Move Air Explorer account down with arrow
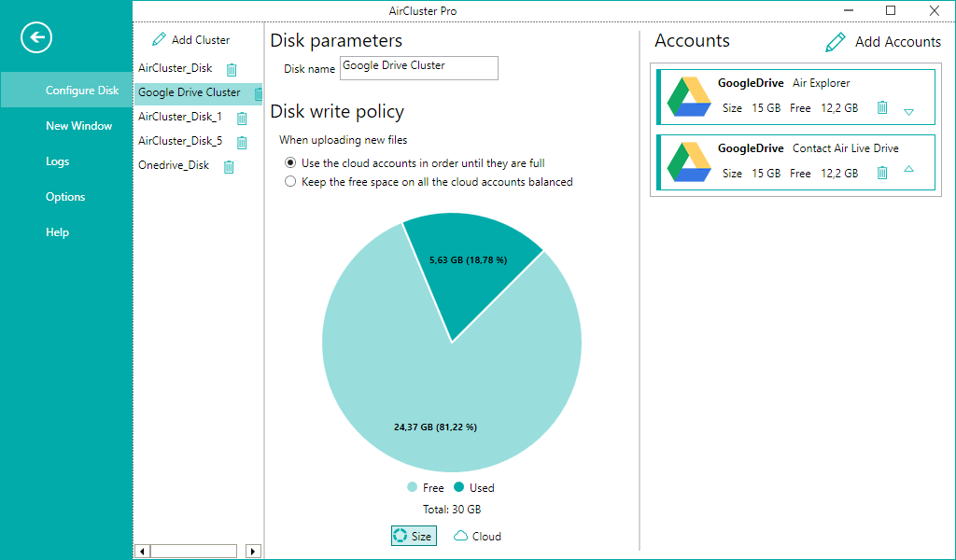 (909, 112)
